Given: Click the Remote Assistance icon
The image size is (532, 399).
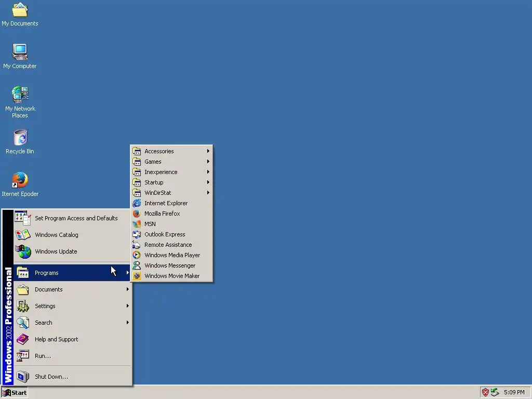Looking at the screenshot, I should (x=137, y=245).
